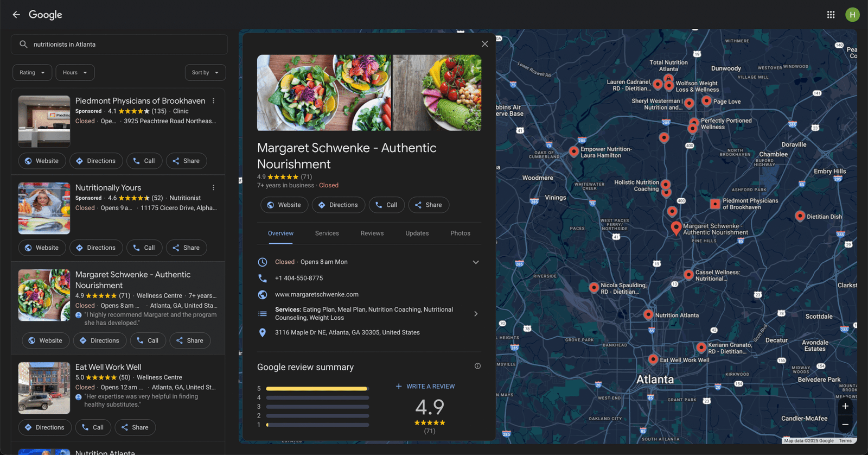Image resolution: width=868 pixels, height=455 pixels.
Task: Click the location pin icon beside 3116 Maple Dr address
Action: click(263, 332)
